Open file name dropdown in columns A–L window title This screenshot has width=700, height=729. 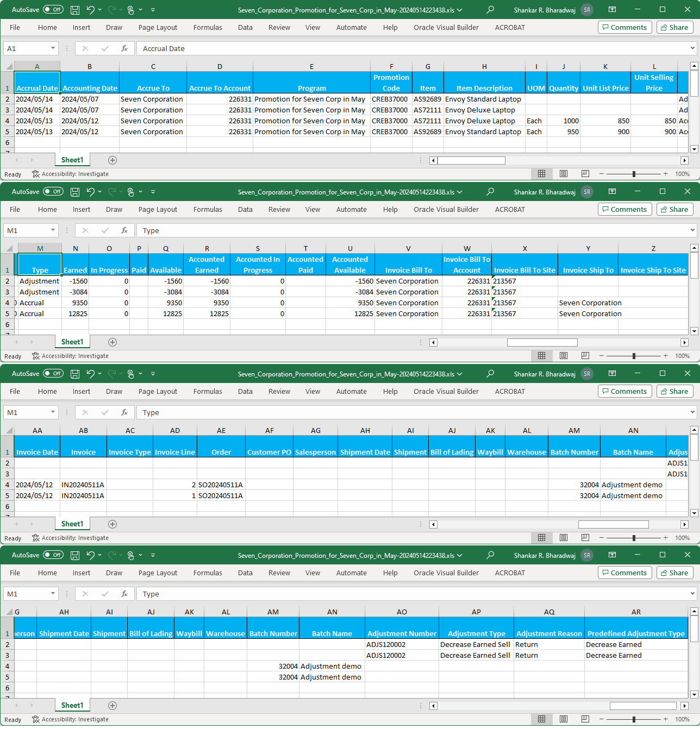(x=460, y=10)
